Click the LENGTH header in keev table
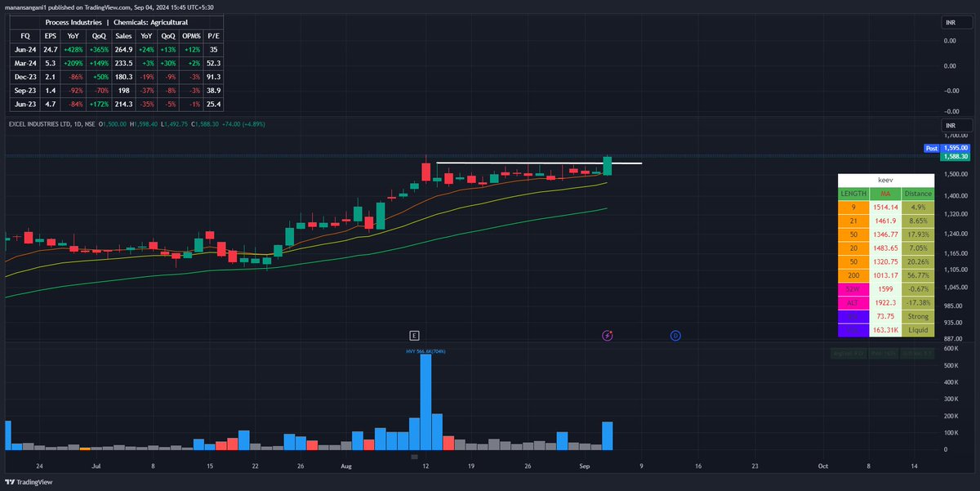This screenshot has height=491, width=980. tap(853, 194)
